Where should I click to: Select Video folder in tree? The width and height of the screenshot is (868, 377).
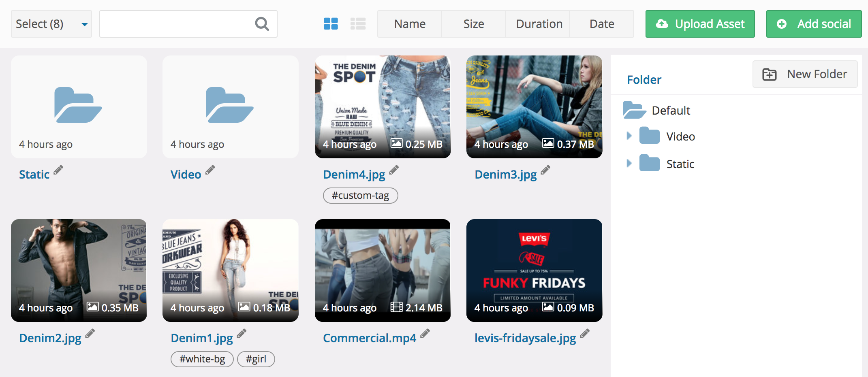coord(680,136)
